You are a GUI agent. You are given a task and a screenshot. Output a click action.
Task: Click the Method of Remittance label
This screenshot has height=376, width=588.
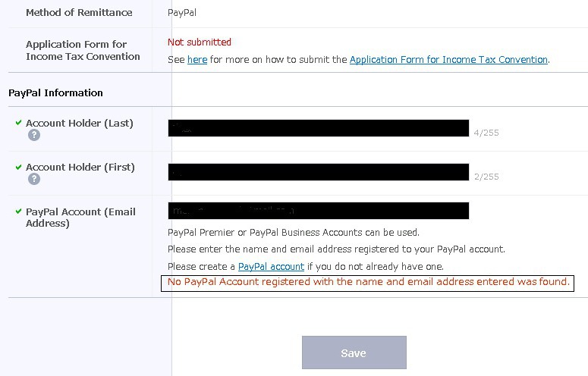79,12
